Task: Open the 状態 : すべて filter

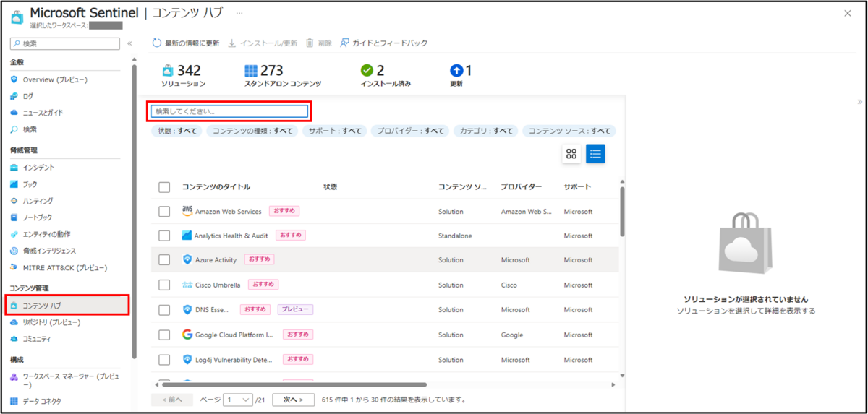Action: point(176,131)
